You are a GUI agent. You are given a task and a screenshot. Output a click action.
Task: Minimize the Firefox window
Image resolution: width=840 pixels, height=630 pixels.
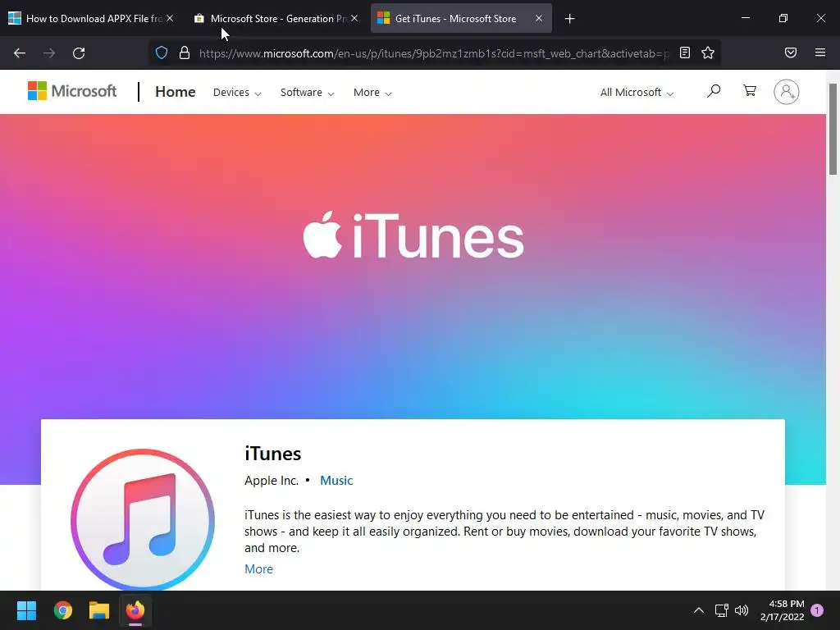[745, 18]
